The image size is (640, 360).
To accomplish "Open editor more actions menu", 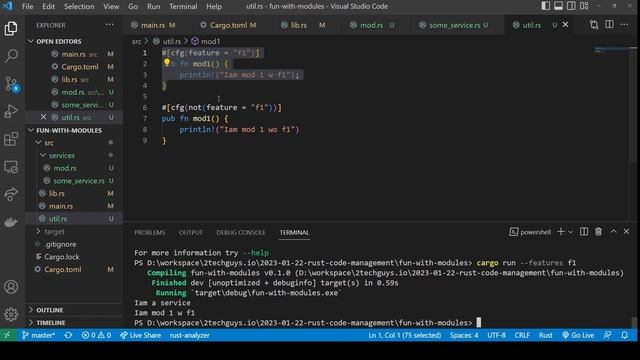I will point(624,25).
